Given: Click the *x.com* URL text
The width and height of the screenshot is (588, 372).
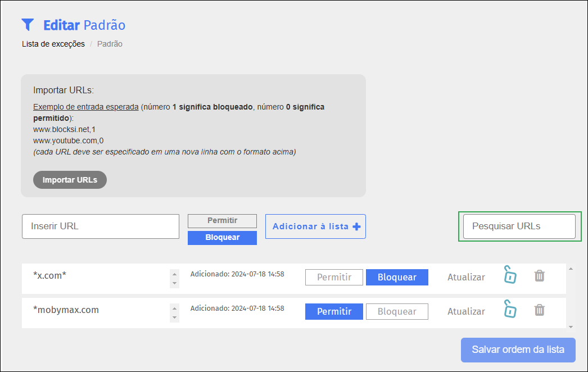Looking at the screenshot, I should (49, 275).
